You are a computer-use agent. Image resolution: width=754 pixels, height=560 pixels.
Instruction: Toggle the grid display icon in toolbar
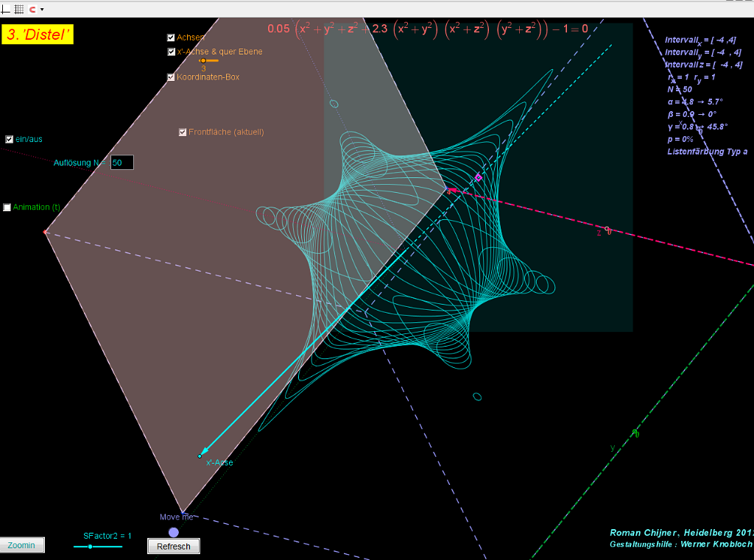pyautogui.click(x=19, y=9)
